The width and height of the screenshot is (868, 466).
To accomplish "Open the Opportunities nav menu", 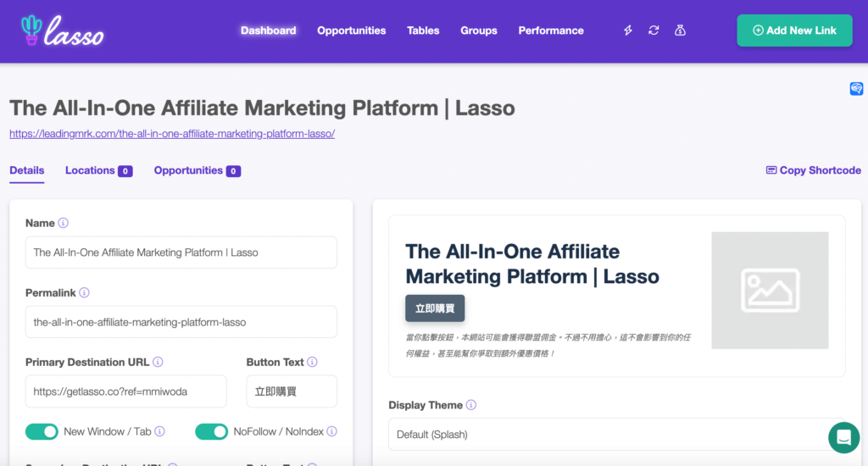I will pyautogui.click(x=352, y=31).
